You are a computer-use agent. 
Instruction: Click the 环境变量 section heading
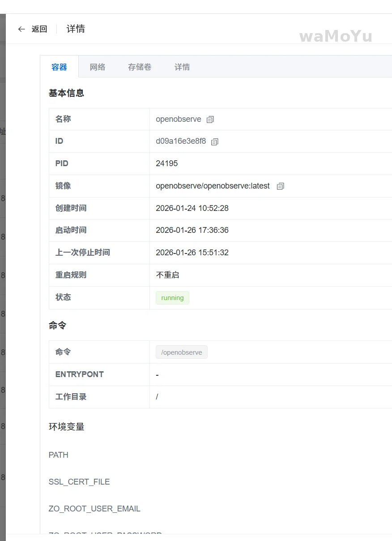click(67, 427)
